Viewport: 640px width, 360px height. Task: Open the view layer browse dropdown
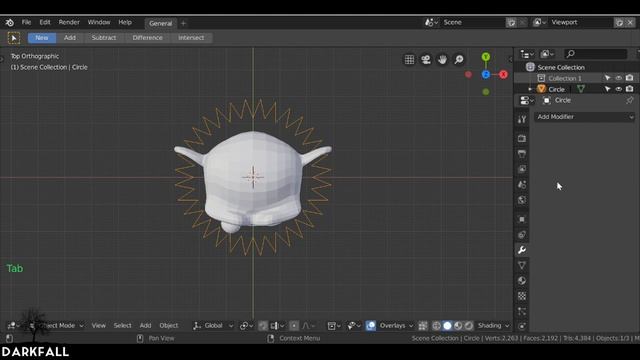coord(540,22)
